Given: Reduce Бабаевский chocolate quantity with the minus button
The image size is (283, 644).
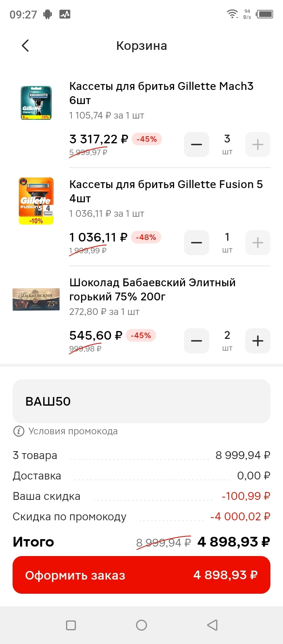Looking at the screenshot, I should point(197,341).
